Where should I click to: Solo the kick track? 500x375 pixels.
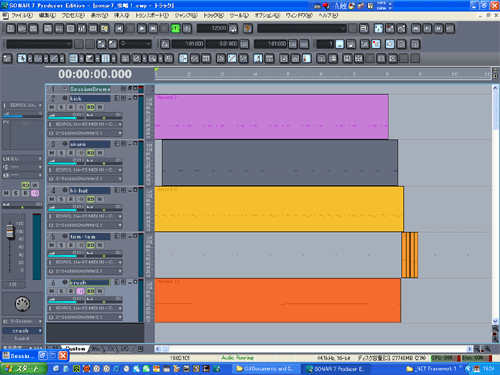(61, 107)
